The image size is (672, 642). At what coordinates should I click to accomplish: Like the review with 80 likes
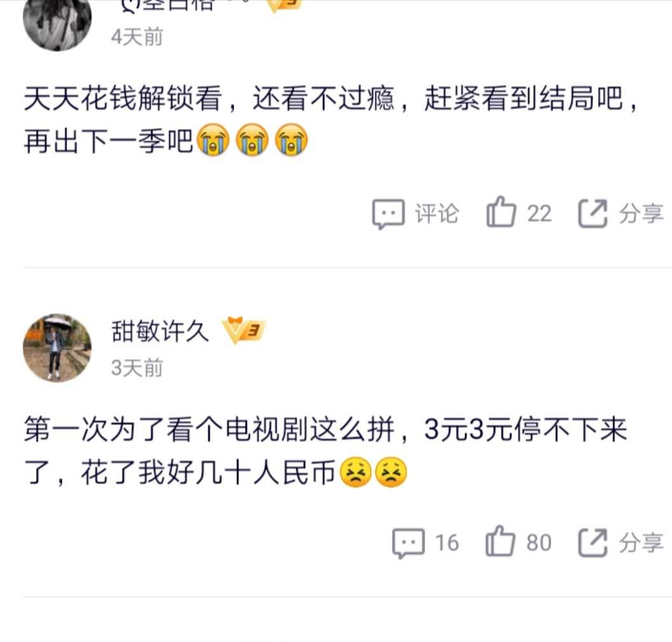pos(500,541)
